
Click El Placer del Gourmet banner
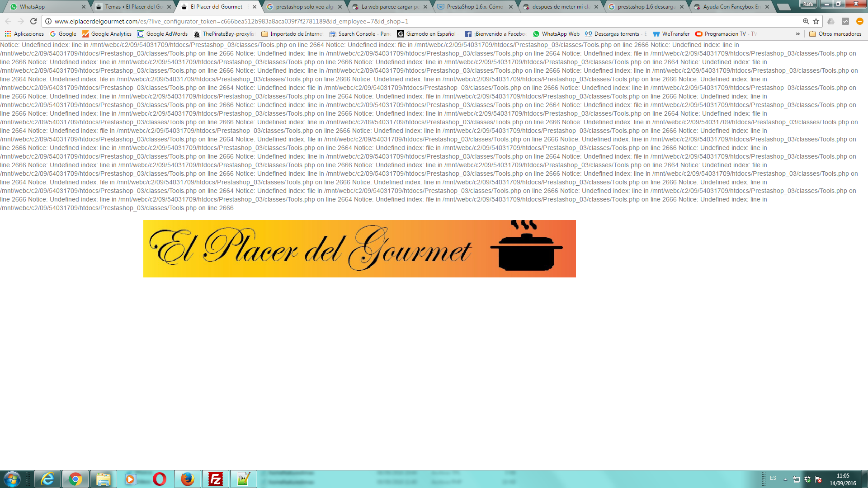359,249
